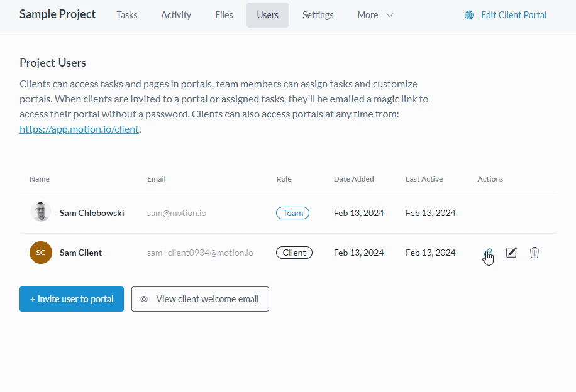Open the Activity tab
576x392 pixels.
tap(176, 15)
